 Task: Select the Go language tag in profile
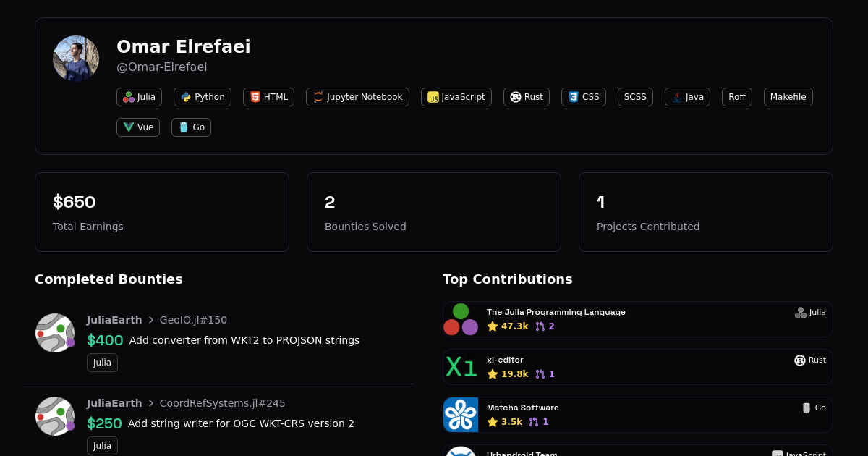click(x=191, y=127)
